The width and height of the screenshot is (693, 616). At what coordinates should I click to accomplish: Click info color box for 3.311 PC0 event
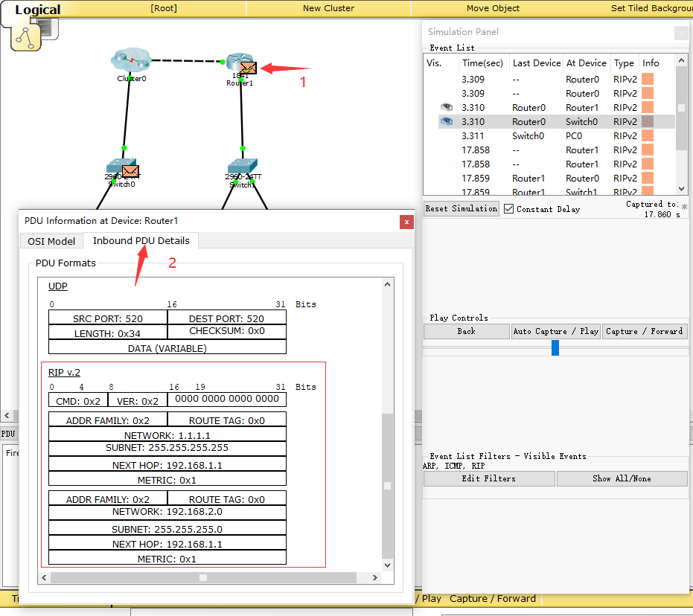[x=648, y=135]
